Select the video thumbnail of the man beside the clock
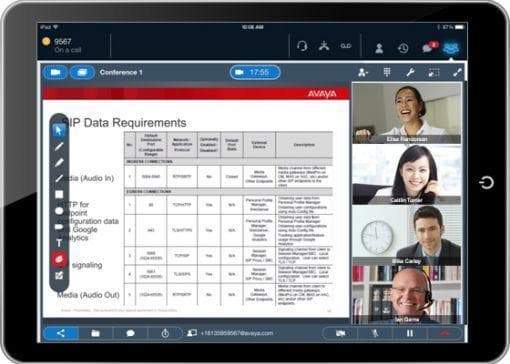510x364 pixels. (x=407, y=235)
